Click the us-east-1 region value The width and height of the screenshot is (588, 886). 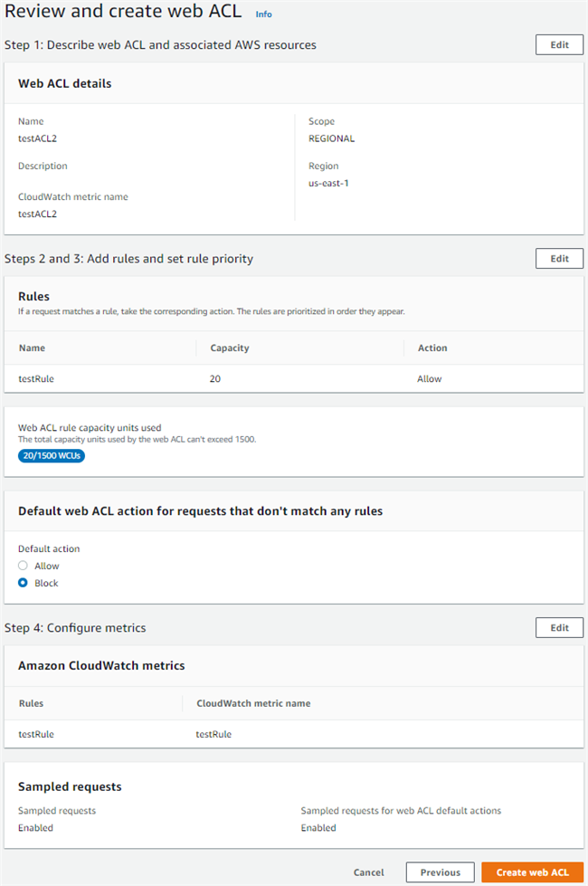pos(328,184)
